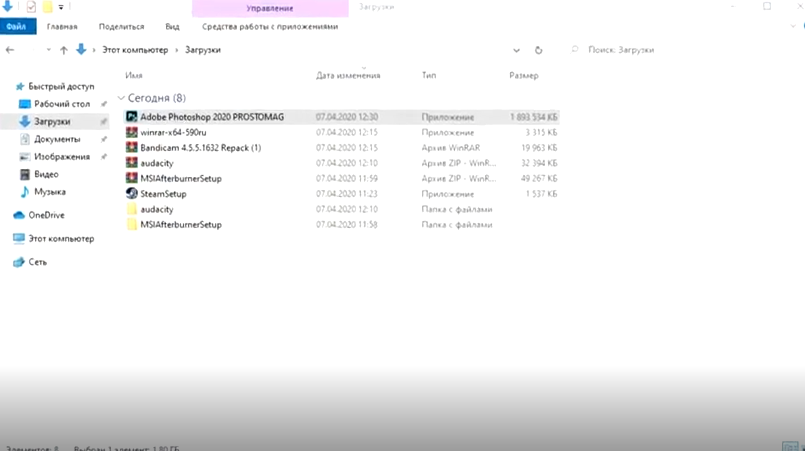Image resolution: width=805 pixels, height=451 pixels.
Task: Click the Сеть network icon
Action: pyautogui.click(x=19, y=262)
